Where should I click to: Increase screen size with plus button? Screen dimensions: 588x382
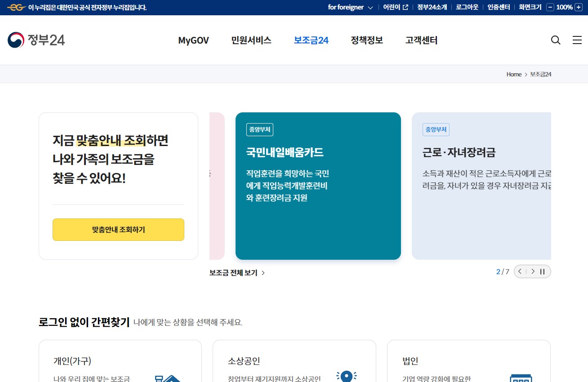(x=578, y=7)
